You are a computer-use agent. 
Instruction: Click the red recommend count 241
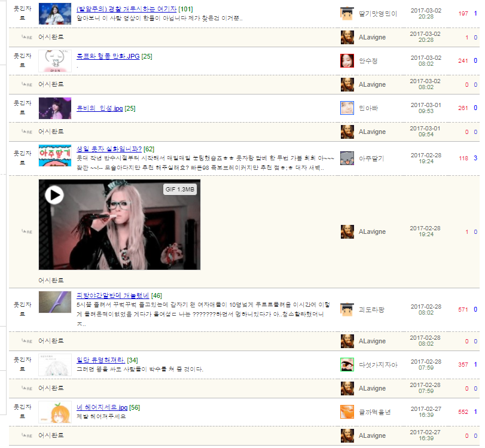[463, 61]
